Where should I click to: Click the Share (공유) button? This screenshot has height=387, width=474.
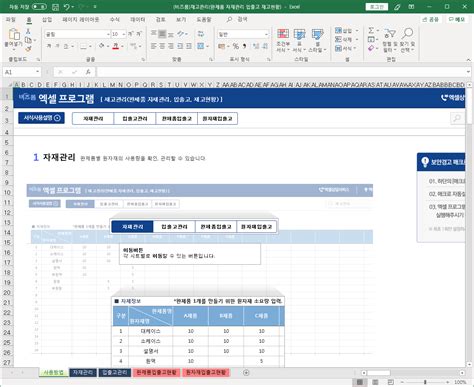[430, 20]
